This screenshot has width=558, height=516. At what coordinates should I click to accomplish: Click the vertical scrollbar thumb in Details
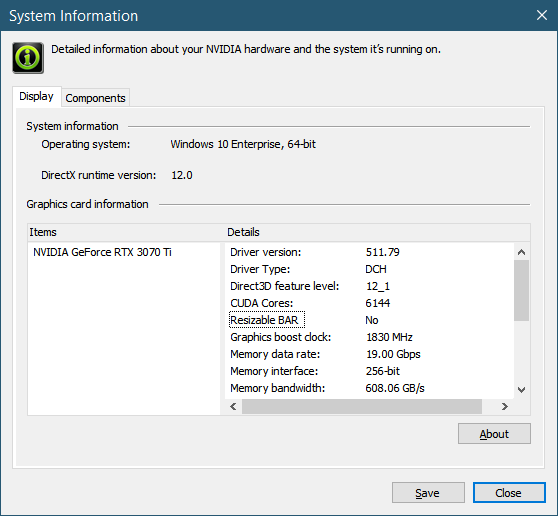tap(522, 290)
